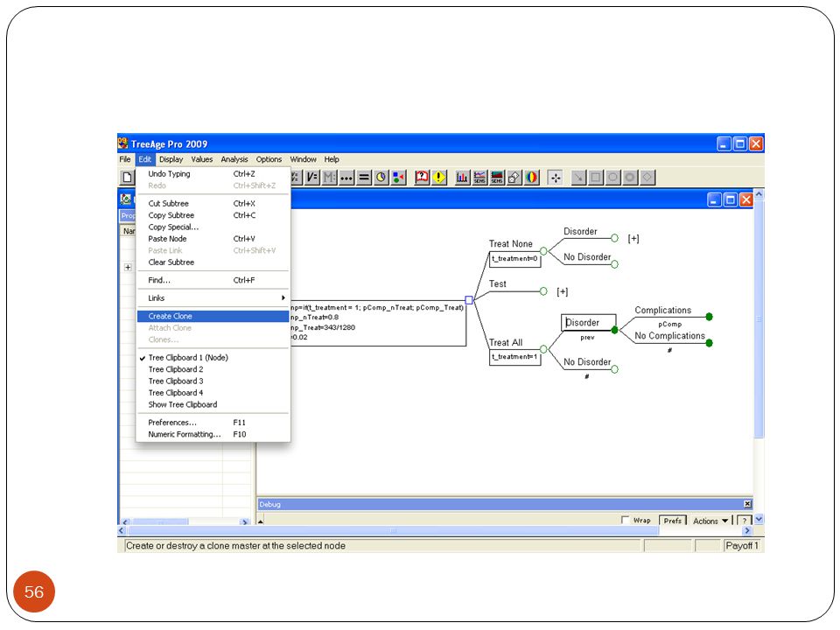Click the Prefs button
This screenshot has width=840, height=630.
coord(672,521)
